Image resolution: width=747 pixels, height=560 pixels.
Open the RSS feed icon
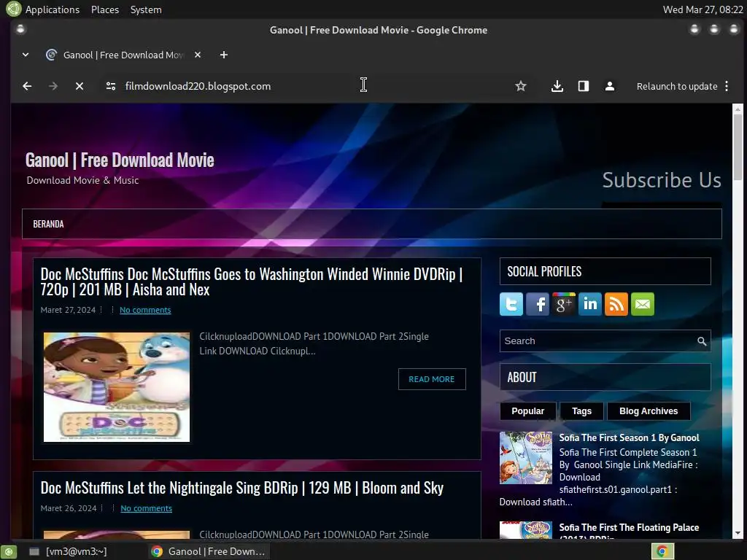click(x=616, y=304)
